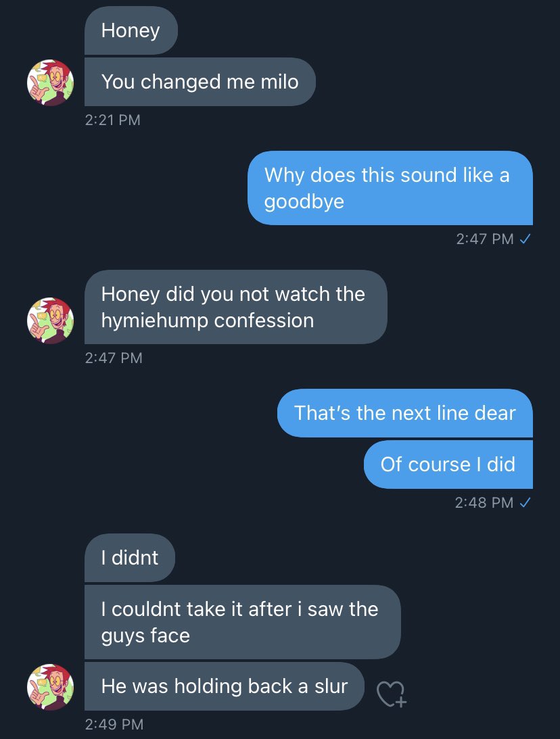Viewport: 560px width, 739px height.
Task: Tap the 2:47 PM timestamp under the hymiehump message
Action: [x=114, y=358]
